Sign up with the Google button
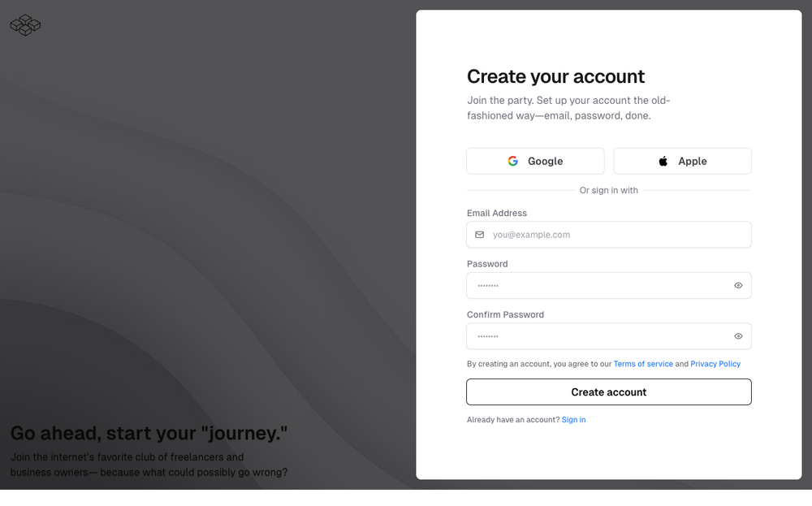The image size is (812, 506). click(x=535, y=161)
